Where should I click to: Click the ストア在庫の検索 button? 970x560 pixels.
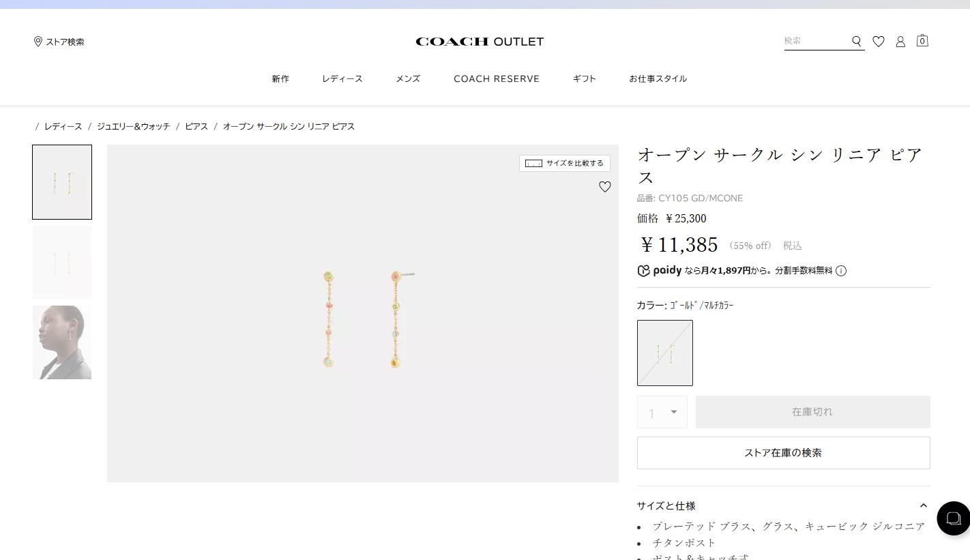pyautogui.click(x=783, y=453)
